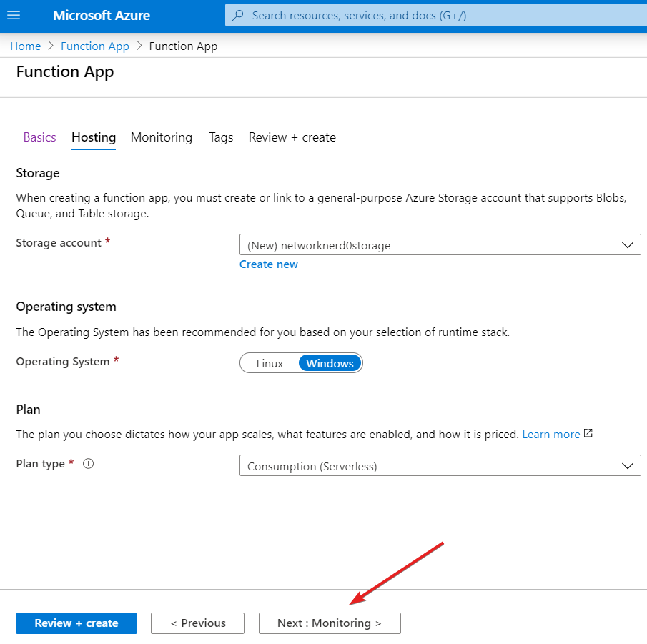Open the Review + create tab
Image resolution: width=647 pixels, height=644 pixels.
tap(292, 137)
